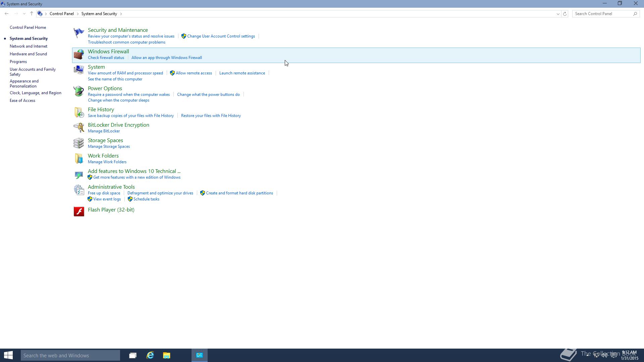644x362 pixels.
Task: Show hidden tray icons arrow
Action: tap(588, 355)
